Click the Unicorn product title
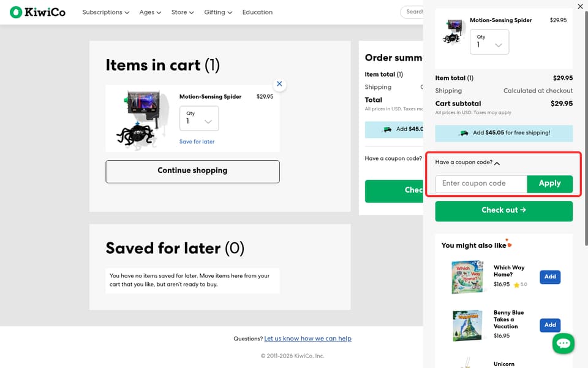The height and width of the screenshot is (368, 588). [504, 364]
